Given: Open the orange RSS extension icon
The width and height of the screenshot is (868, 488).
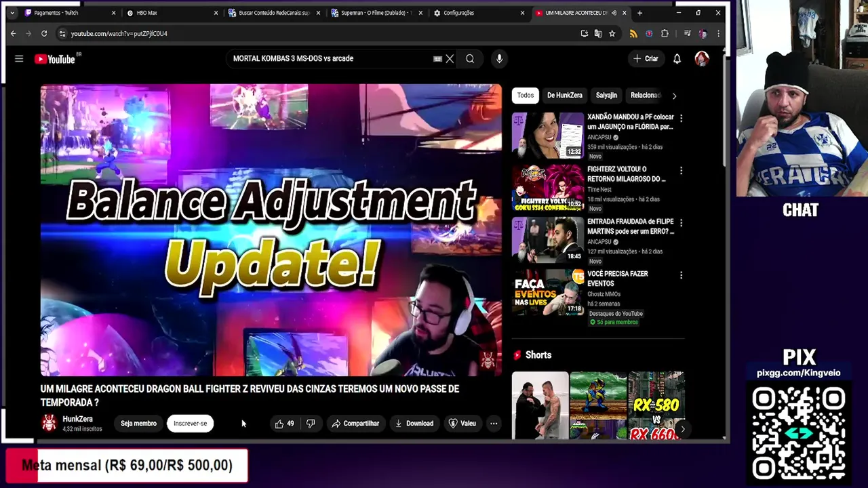Looking at the screenshot, I should 633,33.
